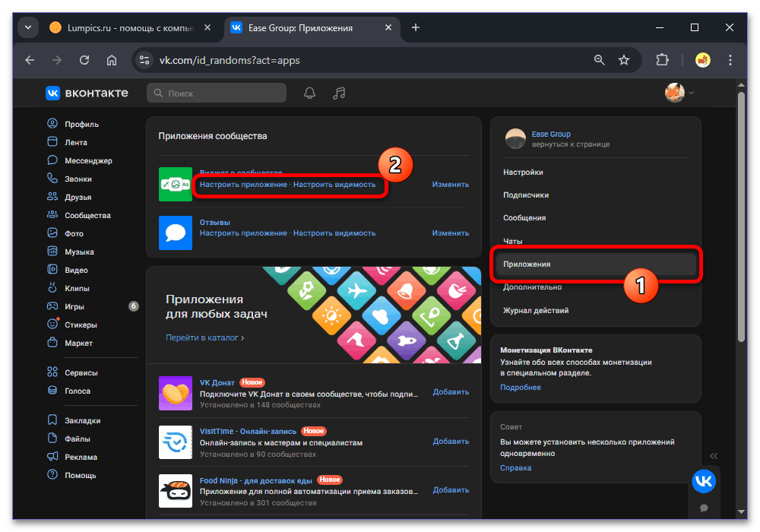The height and width of the screenshot is (532, 760).
Task: Open the Chrome profile avatar
Action: tap(703, 60)
